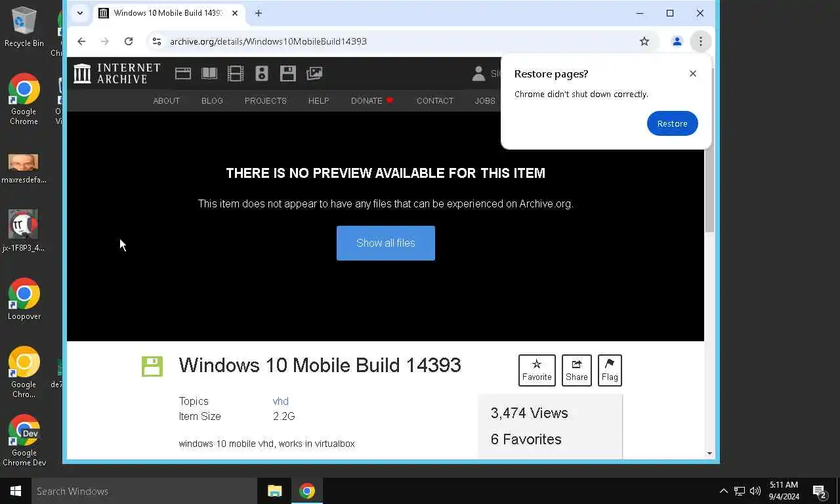Viewport: 840px width, 504px height.
Task: Show hidden system tray icons chevron
Action: pyautogui.click(x=724, y=491)
